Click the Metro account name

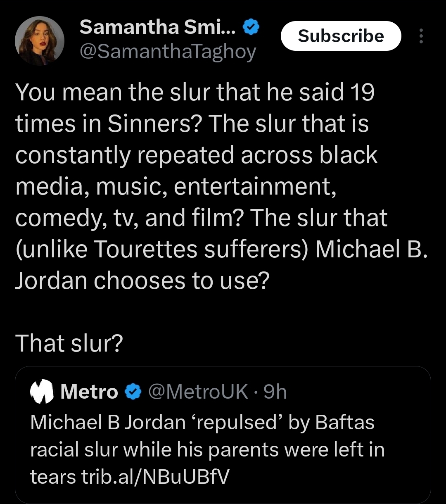[89, 392]
